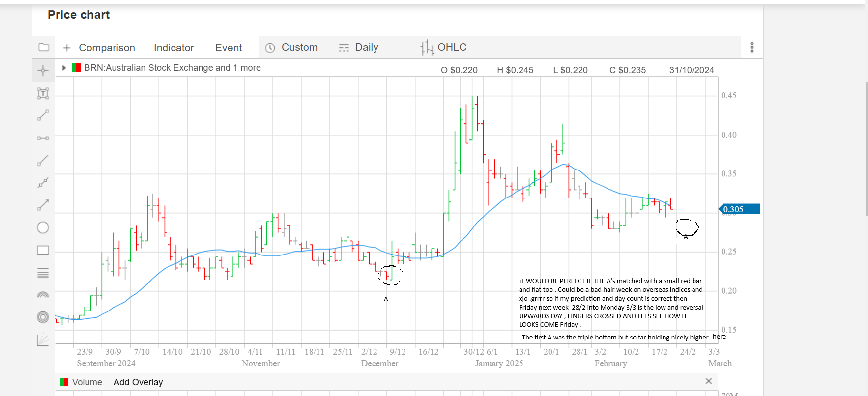Screen dimensions: 868x396
Task: Click the plus icon beside Comparison
Action: (x=67, y=48)
